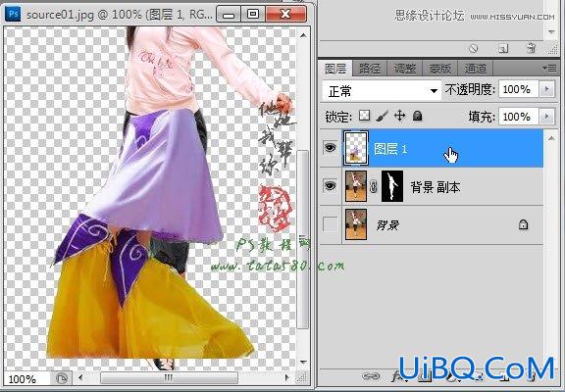Switch to the 通道 tab
This screenshot has height=392, width=565.
pyautogui.click(x=475, y=69)
